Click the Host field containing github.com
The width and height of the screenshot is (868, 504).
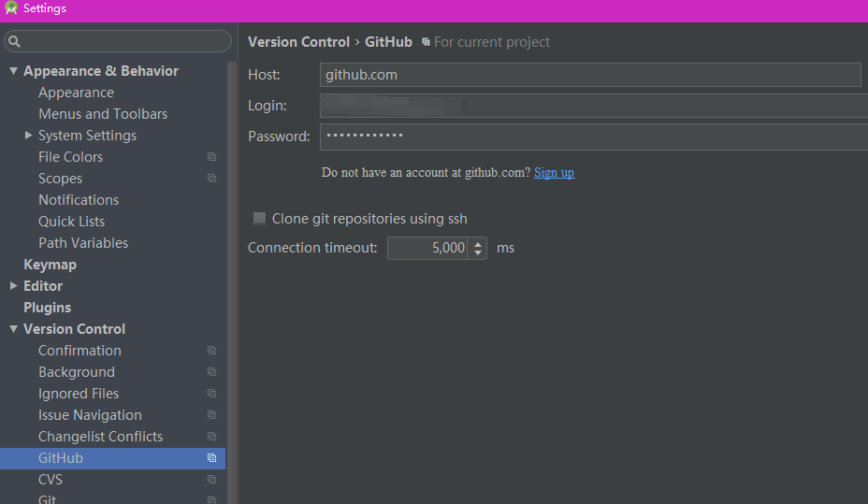(590, 75)
